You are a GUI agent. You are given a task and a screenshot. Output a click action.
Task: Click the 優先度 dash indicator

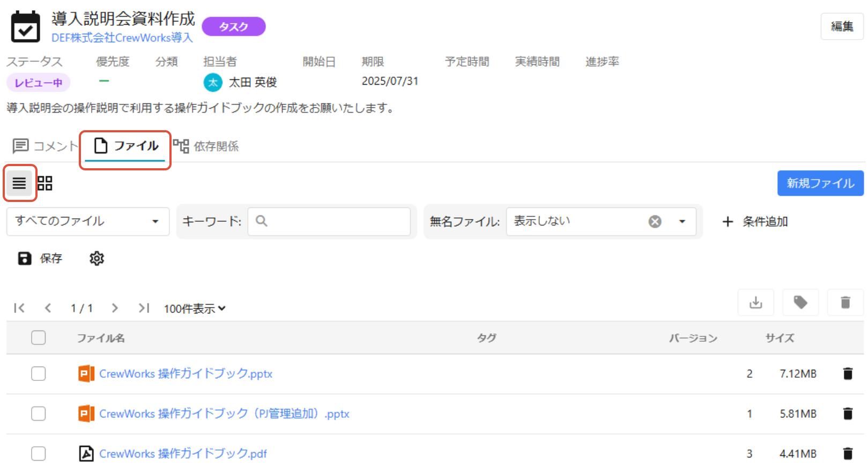(104, 81)
